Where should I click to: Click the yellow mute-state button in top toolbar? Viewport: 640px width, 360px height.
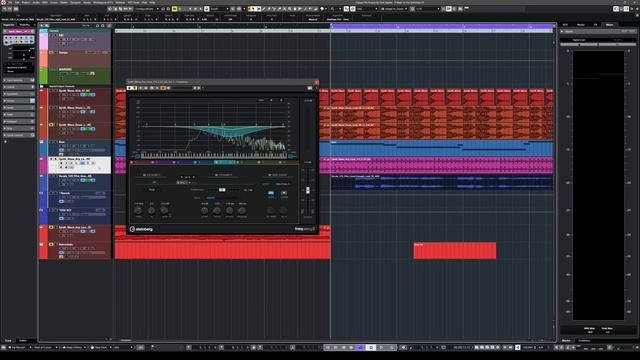point(174,9)
